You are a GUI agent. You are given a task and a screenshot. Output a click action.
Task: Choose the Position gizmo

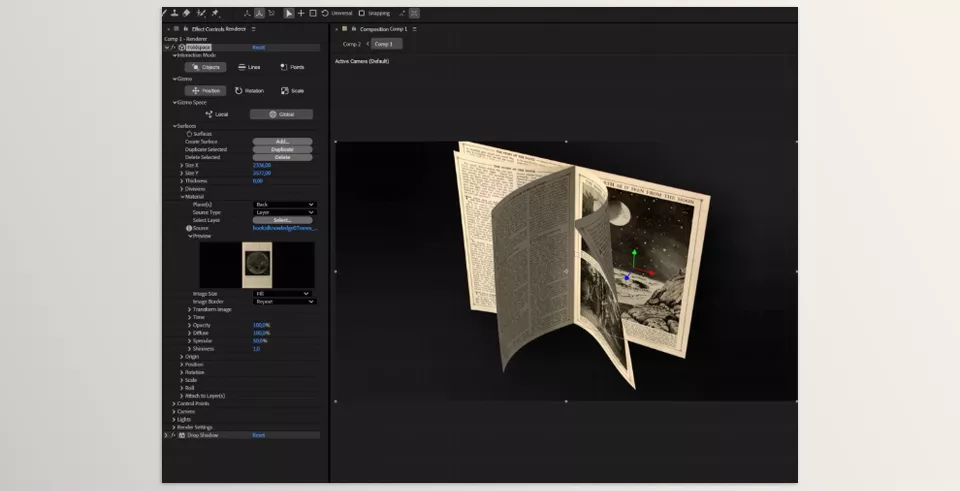206,91
